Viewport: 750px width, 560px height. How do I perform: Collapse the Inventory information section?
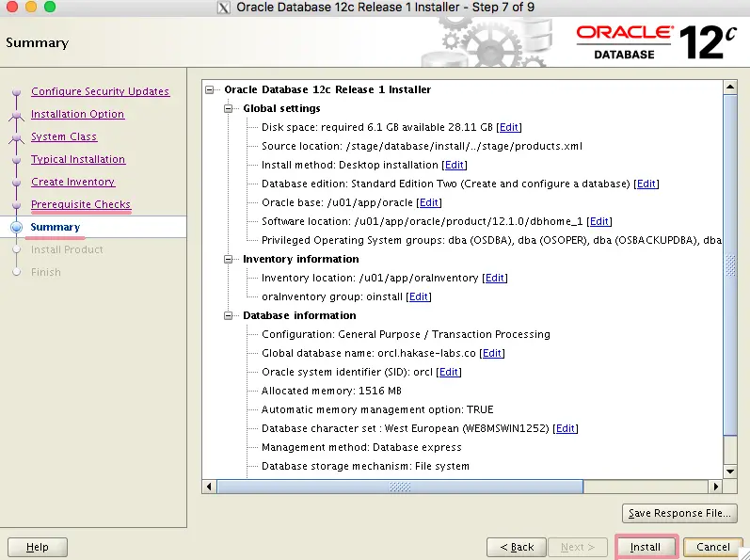(228, 259)
